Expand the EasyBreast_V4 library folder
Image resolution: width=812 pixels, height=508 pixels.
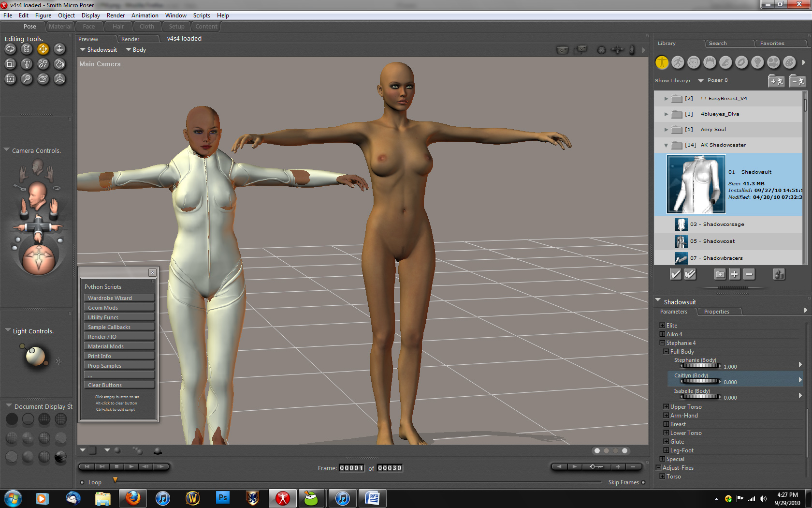point(666,99)
